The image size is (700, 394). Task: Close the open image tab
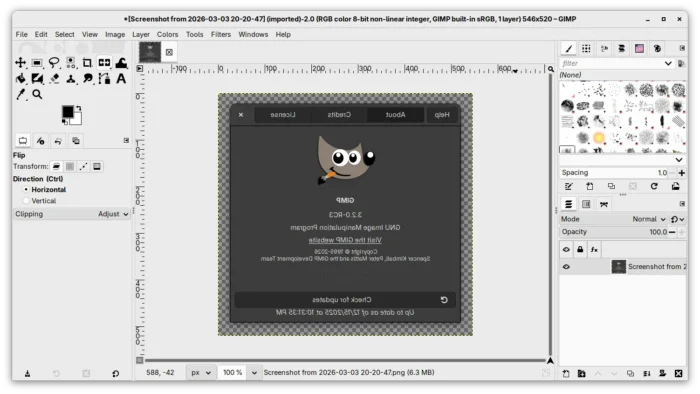coord(169,52)
